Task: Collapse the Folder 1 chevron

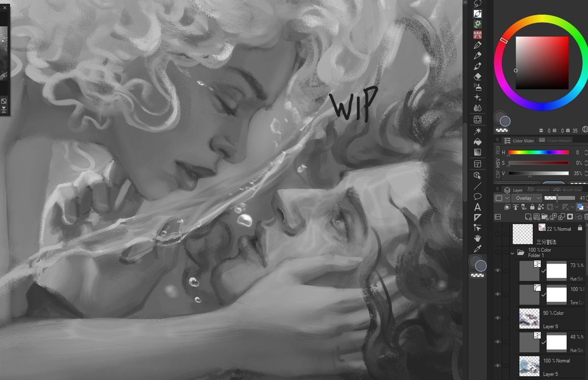Action: click(x=513, y=253)
